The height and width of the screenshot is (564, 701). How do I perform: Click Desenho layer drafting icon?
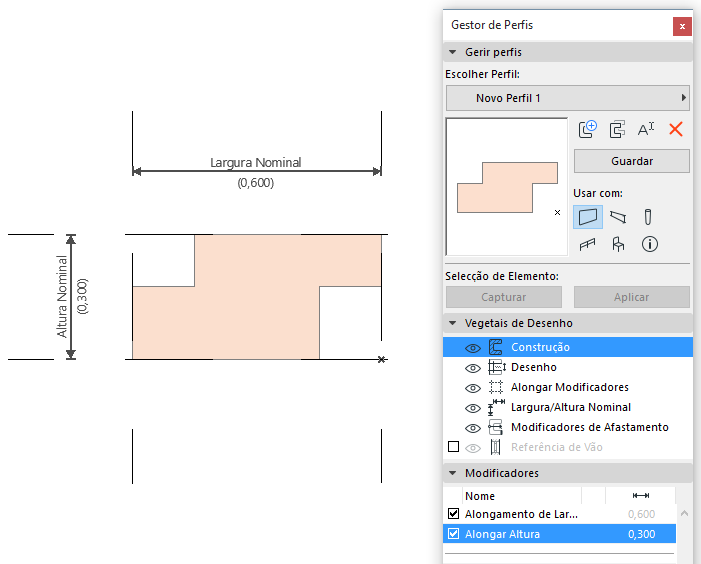pos(496,367)
